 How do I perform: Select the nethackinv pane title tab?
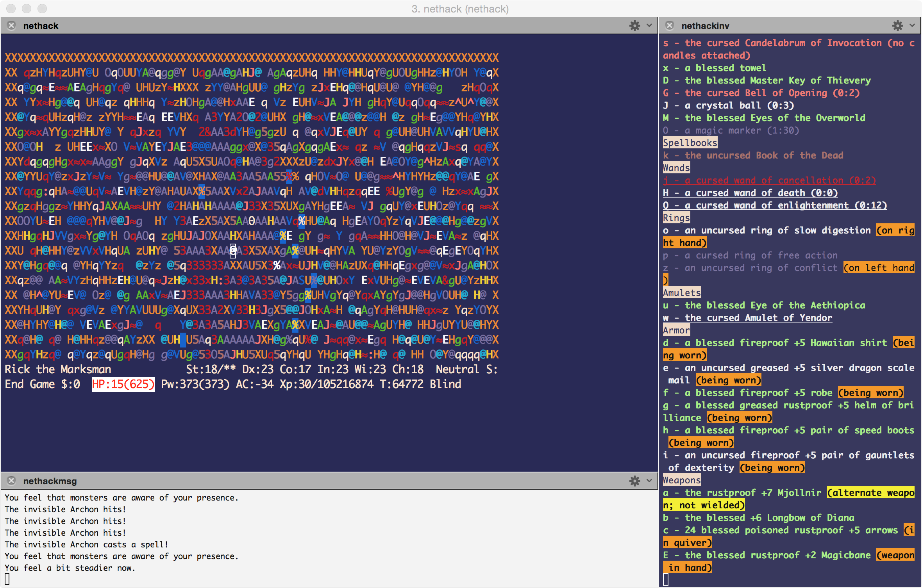(x=705, y=26)
